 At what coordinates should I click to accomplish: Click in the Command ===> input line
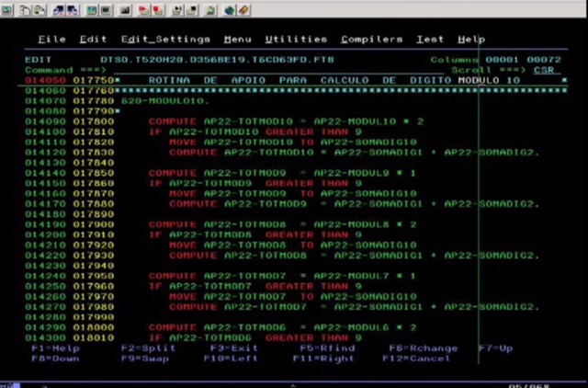coord(278,70)
